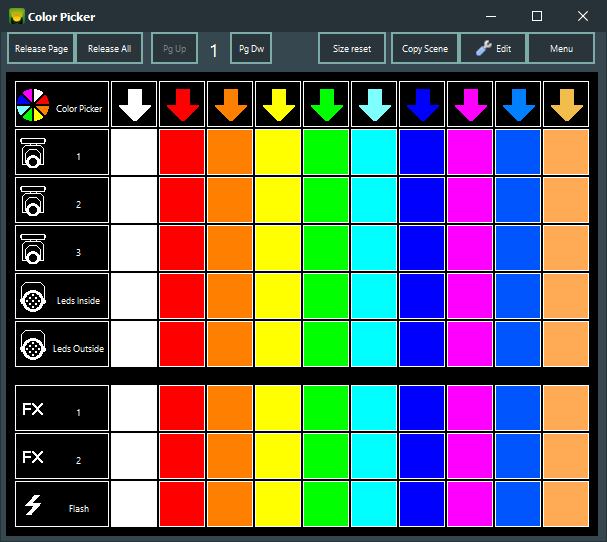This screenshot has height=542, width=607.
Task: Choose cyan swatch for fixture 3
Action: coord(374,248)
